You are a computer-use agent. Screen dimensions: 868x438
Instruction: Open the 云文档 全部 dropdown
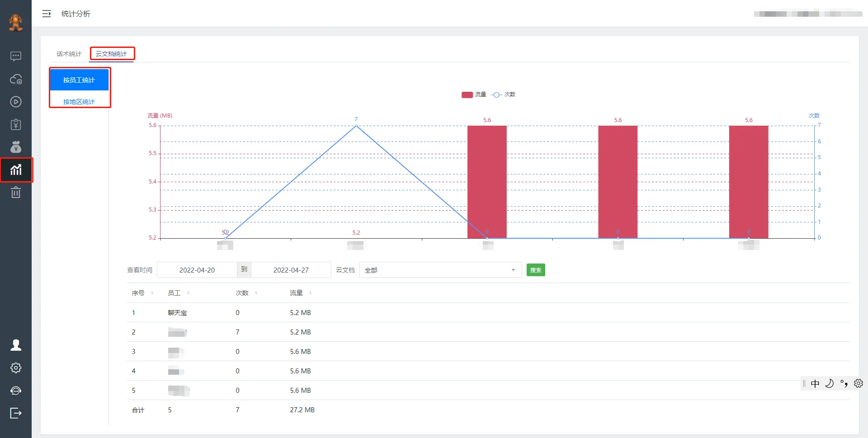pos(441,270)
